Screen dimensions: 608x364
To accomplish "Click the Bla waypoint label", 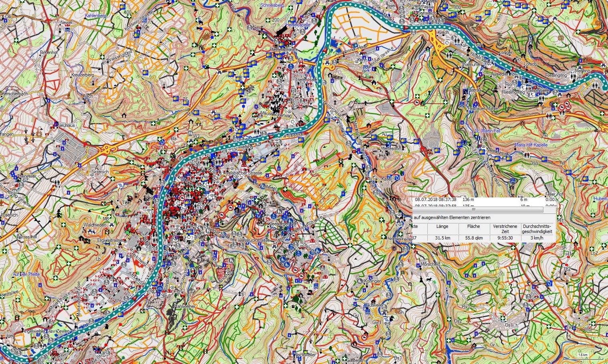I will (x=174, y=139).
